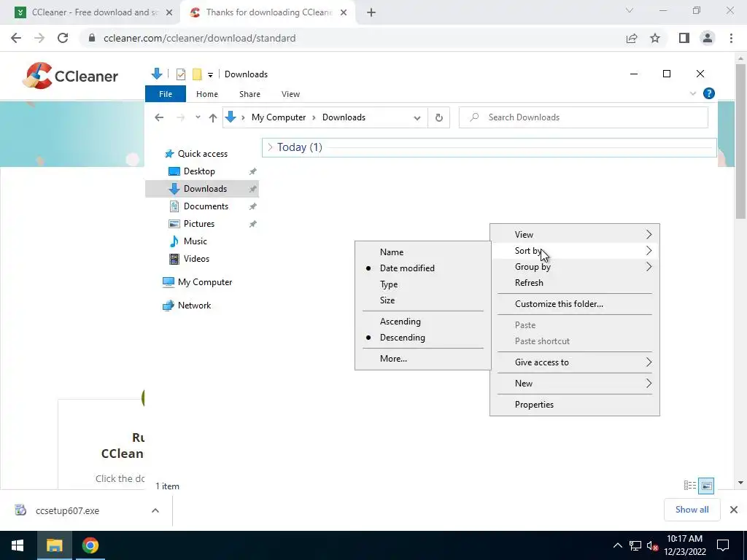
Task: Open the View submenu in context menu
Action: [575, 235]
